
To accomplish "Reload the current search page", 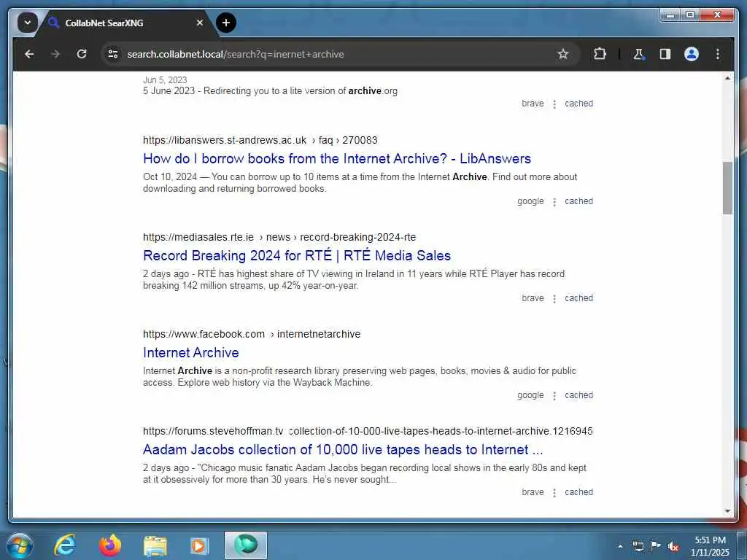I will pyautogui.click(x=82, y=54).
